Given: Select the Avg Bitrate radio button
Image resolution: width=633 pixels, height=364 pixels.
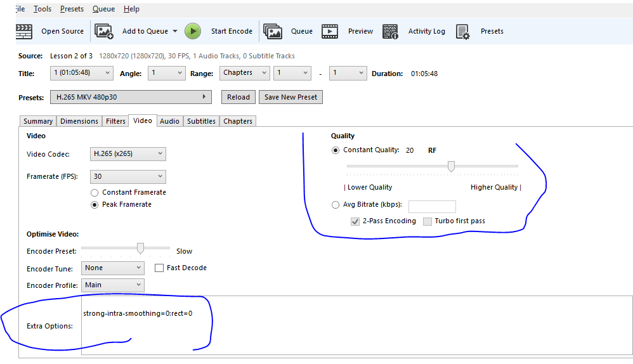Looking at the screenshot, I should (x=336, y=205).
